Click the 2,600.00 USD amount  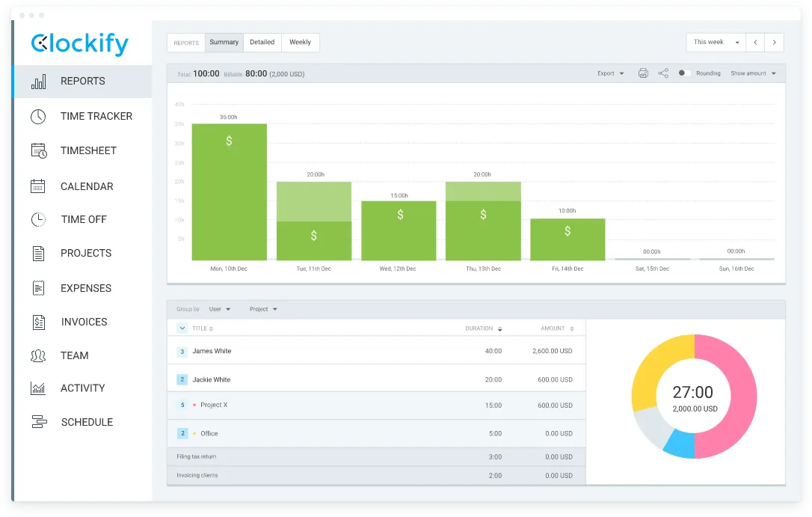pyautogui.click(x=552, y=351)
